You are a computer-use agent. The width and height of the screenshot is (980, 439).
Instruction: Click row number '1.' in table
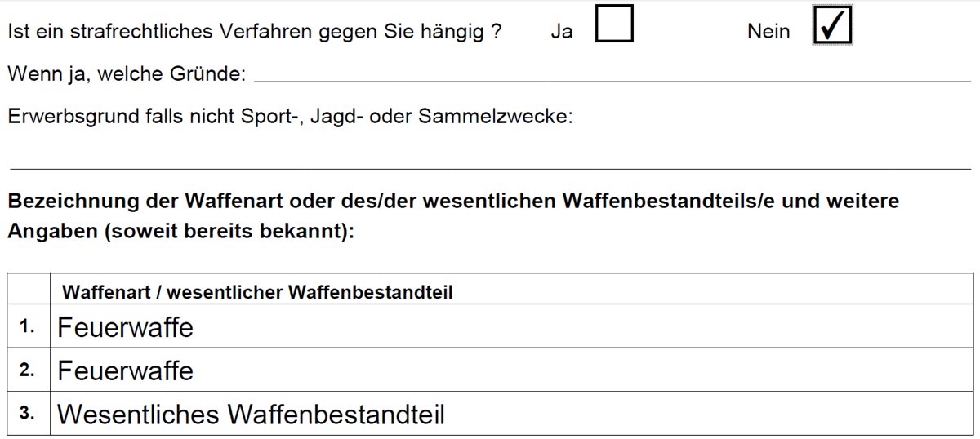click(28, 326)
